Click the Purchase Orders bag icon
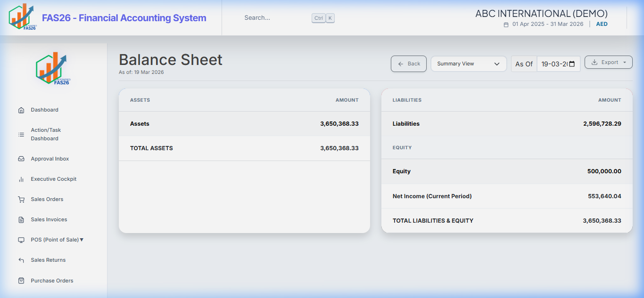 pyautogui.click(x=21, y=281)
